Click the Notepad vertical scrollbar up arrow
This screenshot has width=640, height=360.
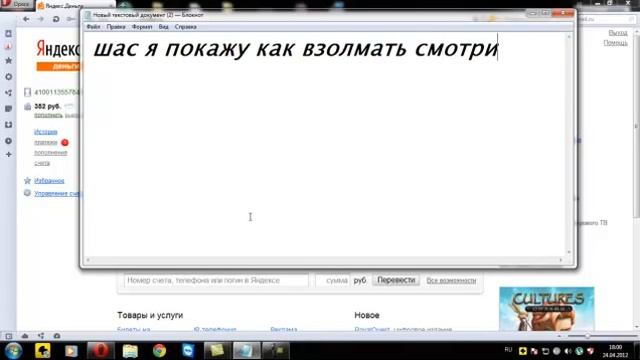point(569,36)
